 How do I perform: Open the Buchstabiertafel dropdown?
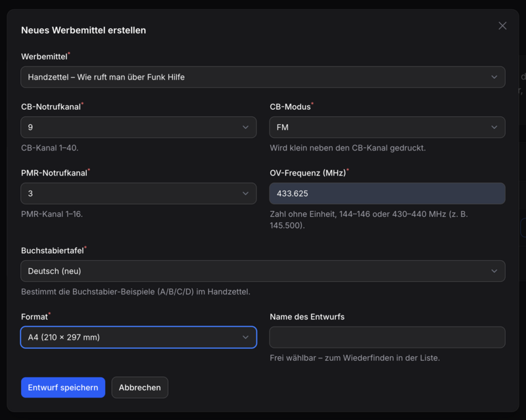(x=263, y=271)
